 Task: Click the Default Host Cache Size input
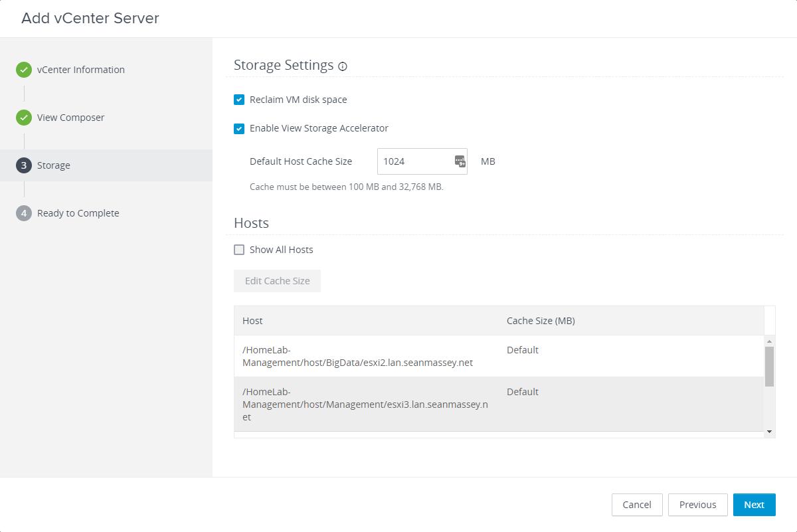tap(415, 161)
